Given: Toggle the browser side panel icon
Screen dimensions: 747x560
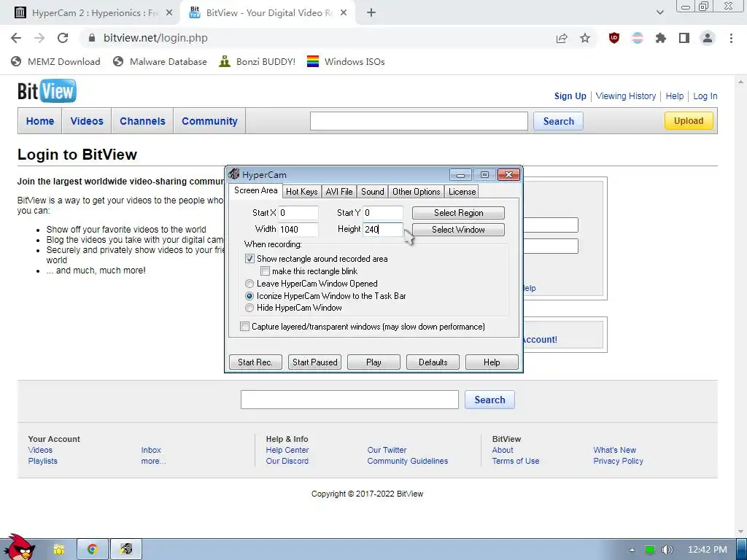Looking at the screenshot, I should (684, 38).
